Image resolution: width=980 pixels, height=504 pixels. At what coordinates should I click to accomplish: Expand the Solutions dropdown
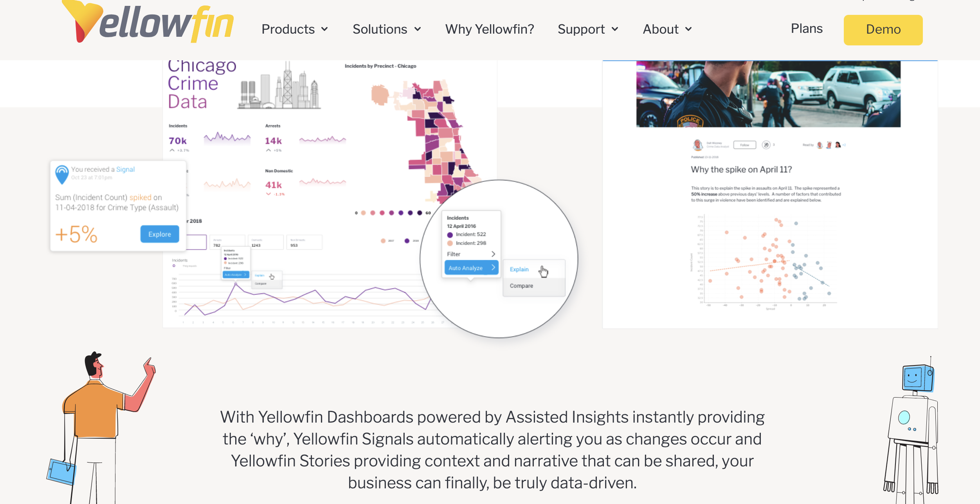387,29
